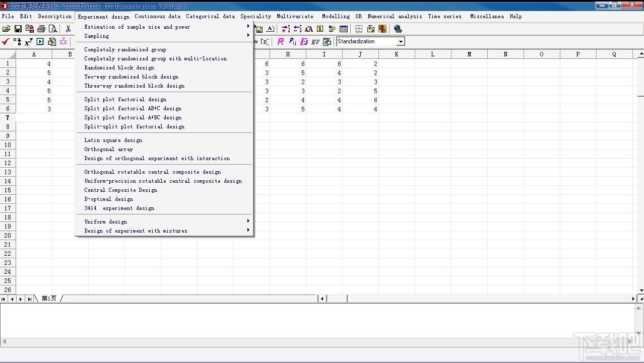Click the dotted cell selection icon
The image size is (644, 363).
click(x=359, y=29)
